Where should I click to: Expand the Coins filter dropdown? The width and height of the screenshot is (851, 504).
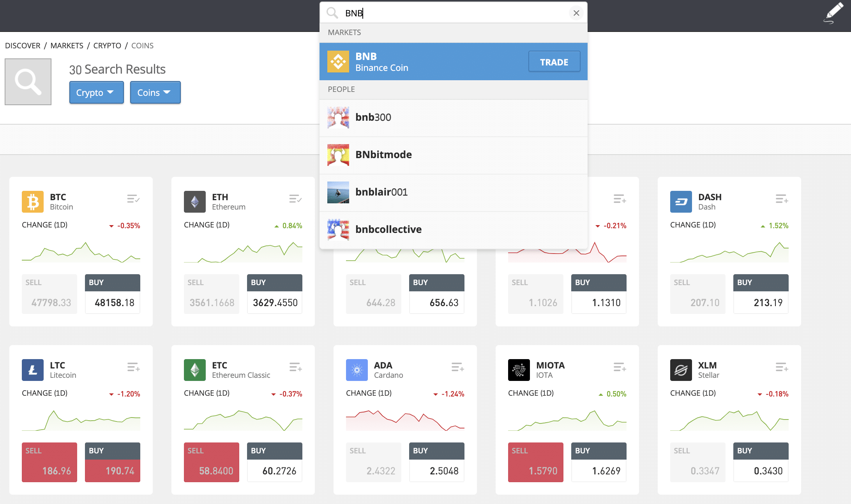click(155, 92)
